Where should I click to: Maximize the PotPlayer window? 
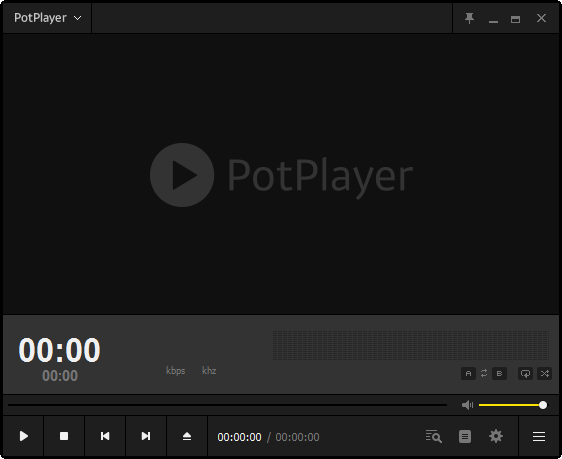[x=515, y=19]
